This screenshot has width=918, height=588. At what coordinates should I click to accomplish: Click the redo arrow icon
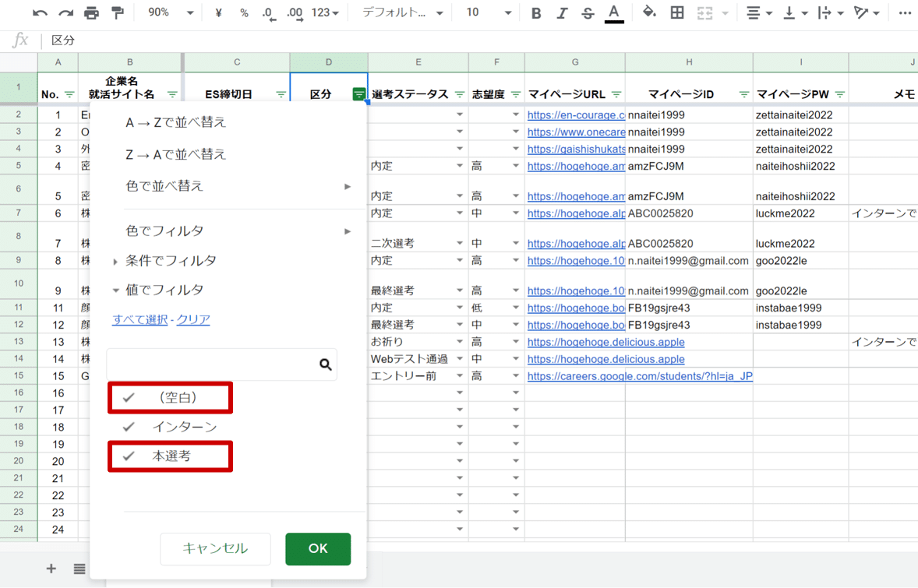pyautogui.click(x=65, y=13)
